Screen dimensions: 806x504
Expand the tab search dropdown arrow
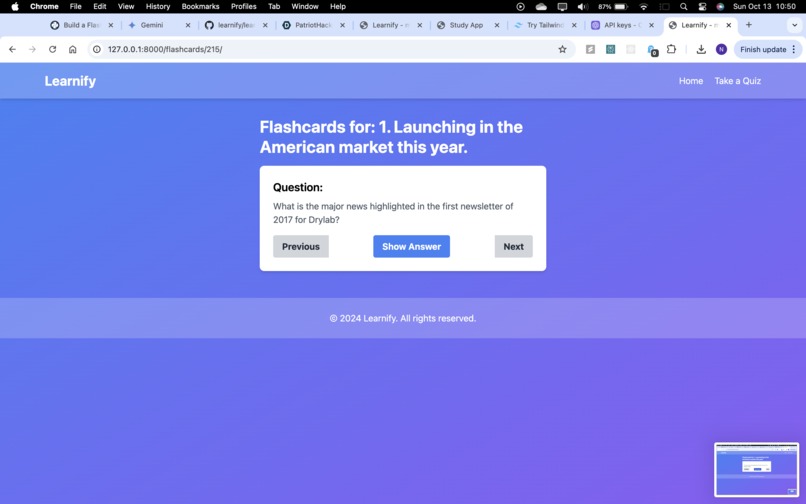pos(794,25)
